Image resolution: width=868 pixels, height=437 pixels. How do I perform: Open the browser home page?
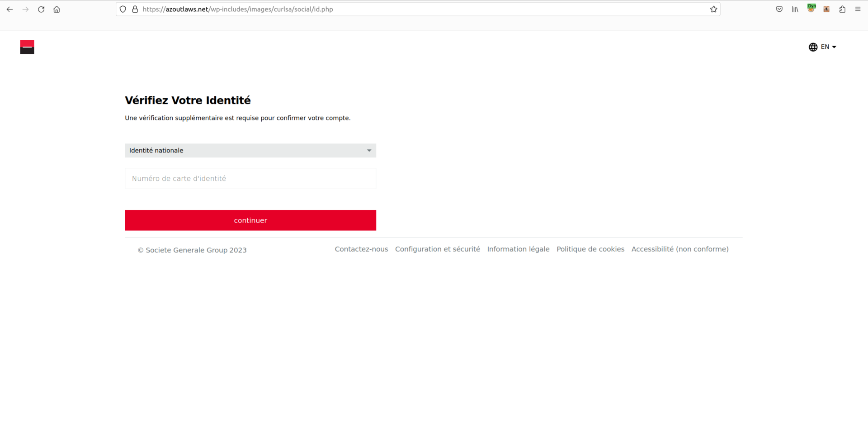(x=57, y=9)
